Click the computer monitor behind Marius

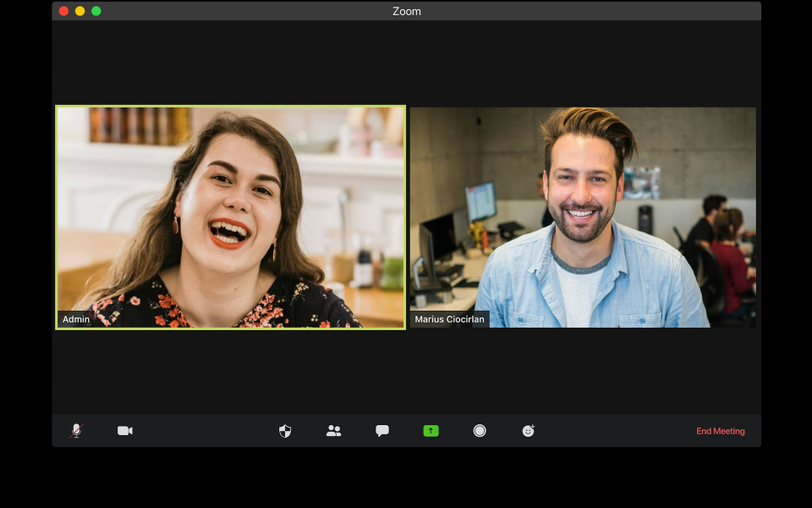(480, 202)
